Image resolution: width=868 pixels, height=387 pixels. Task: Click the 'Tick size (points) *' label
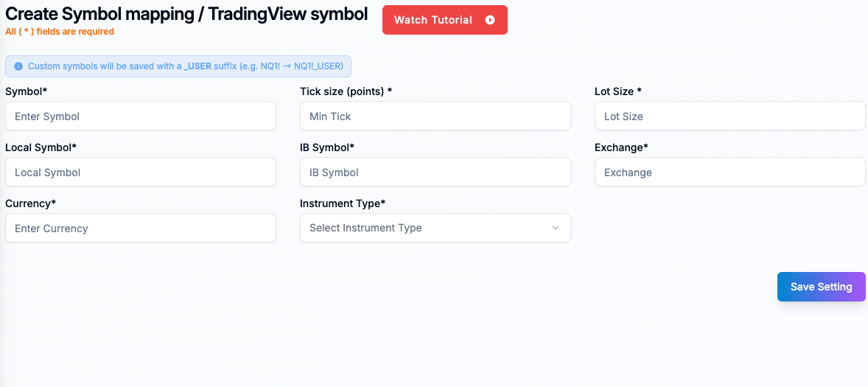click(346, 91)
